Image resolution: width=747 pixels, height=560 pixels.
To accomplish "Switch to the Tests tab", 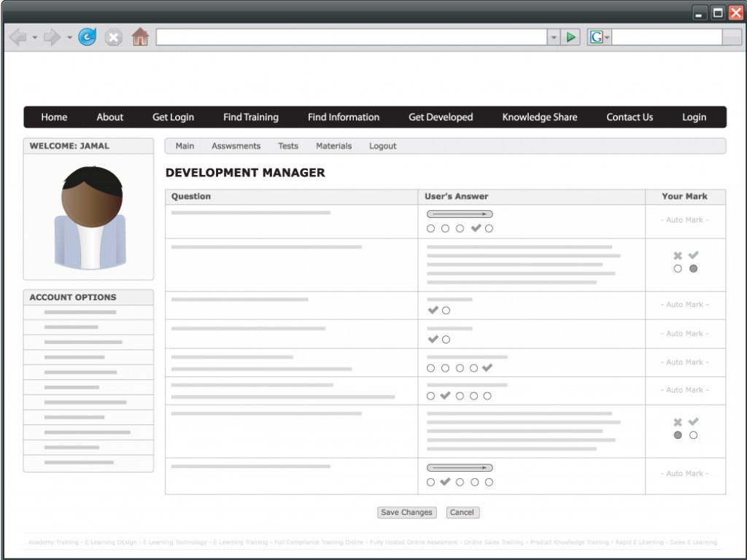I will 288,146.
